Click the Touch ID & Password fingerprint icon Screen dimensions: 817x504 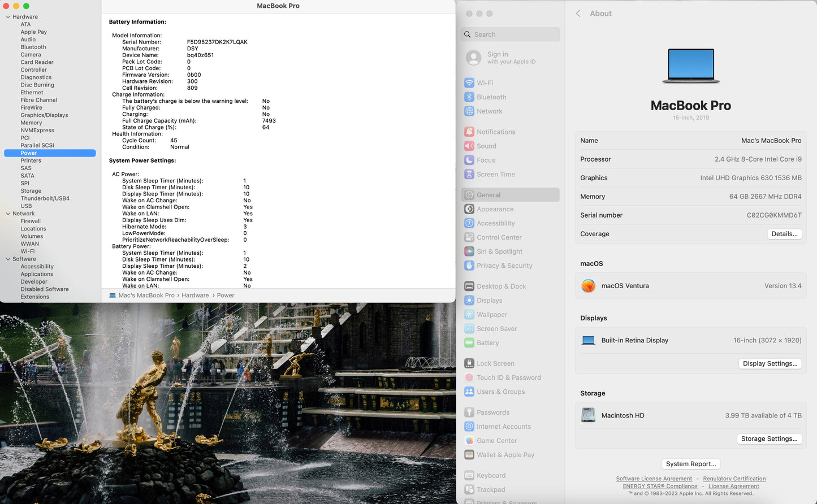pos(469,377)
